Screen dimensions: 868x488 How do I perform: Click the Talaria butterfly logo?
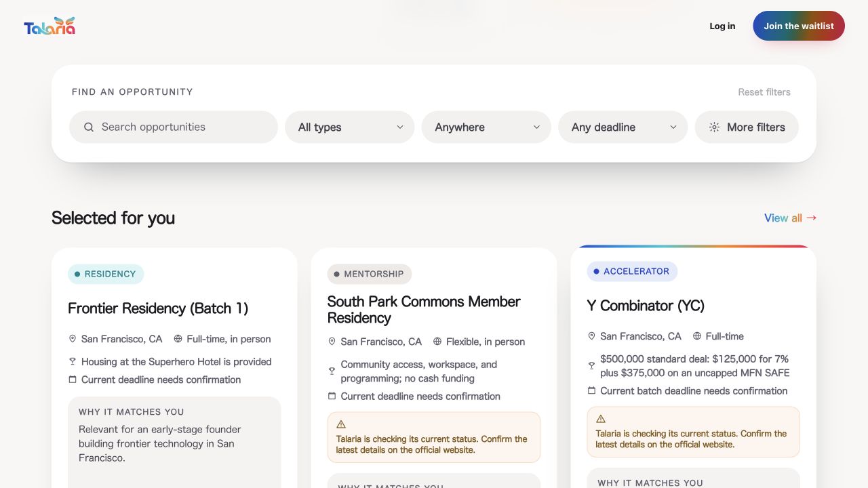(50, 26)
